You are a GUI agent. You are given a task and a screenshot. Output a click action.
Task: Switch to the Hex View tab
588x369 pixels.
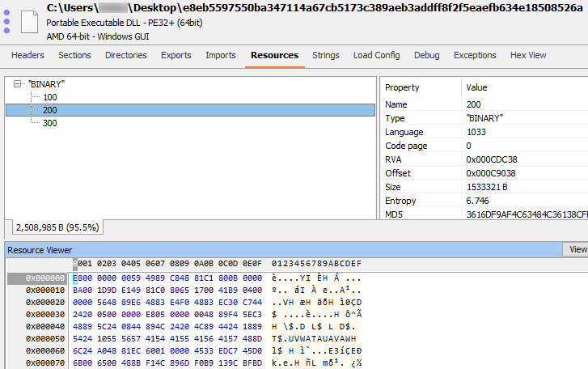tap(528, 56)
